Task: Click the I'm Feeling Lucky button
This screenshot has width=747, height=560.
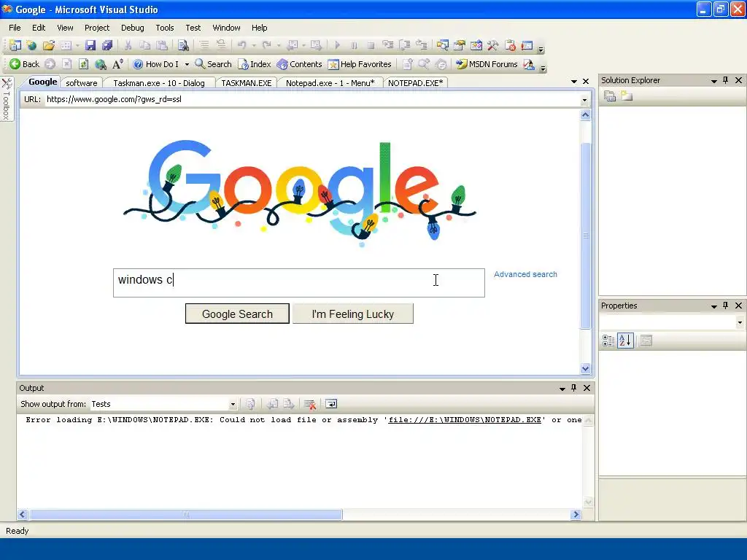Action: (x=353, y=314)
